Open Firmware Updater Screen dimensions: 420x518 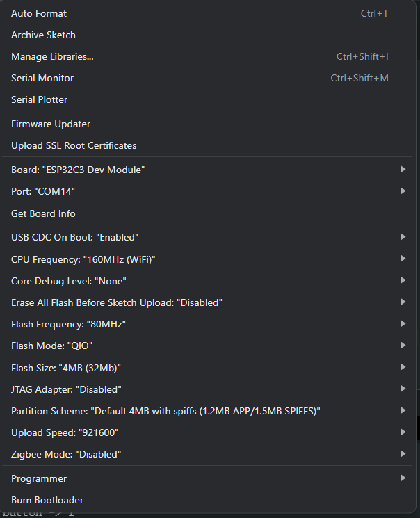(51, 124)
